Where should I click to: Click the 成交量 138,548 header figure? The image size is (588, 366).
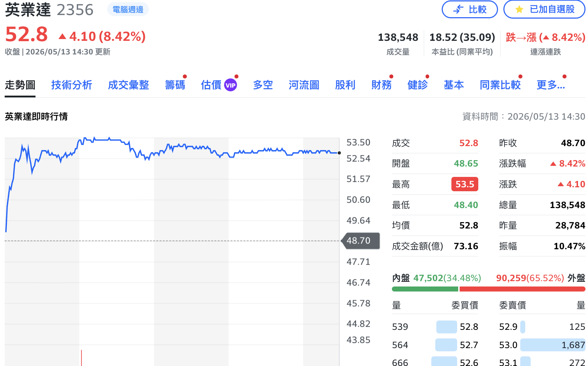(x=398, y=37)
